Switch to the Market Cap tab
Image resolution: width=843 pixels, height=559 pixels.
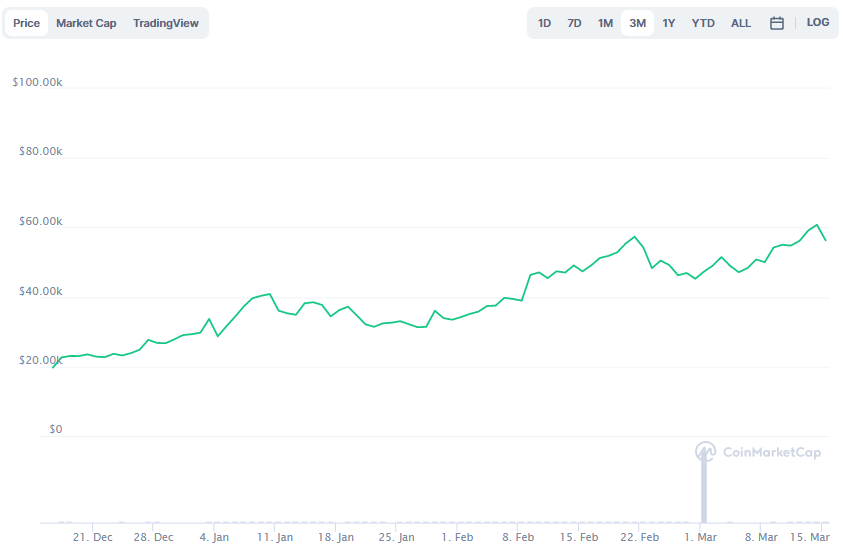[x=86, y=23]
